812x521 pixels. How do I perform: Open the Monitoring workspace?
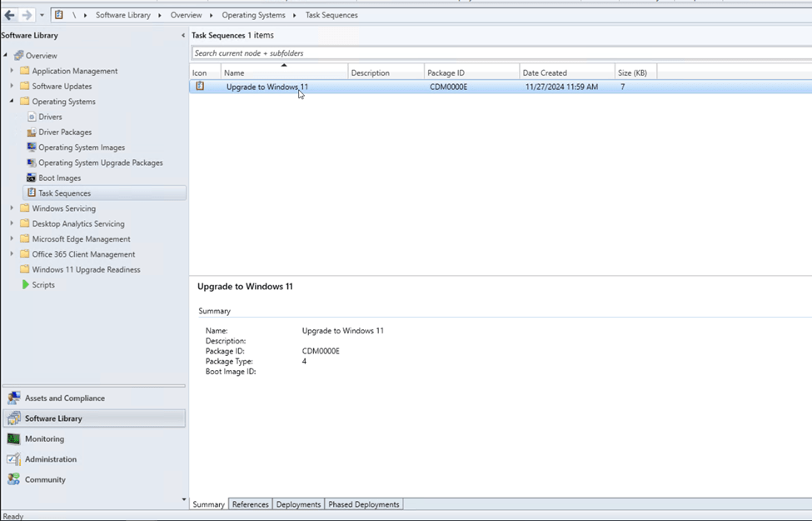click(x=44, y=439)
